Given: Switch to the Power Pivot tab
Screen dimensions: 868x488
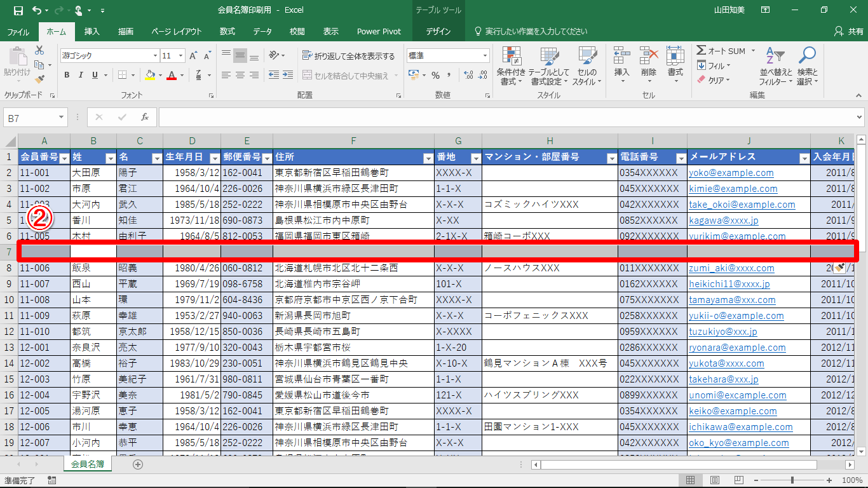Looking at the screenshot, I should 379,31.
